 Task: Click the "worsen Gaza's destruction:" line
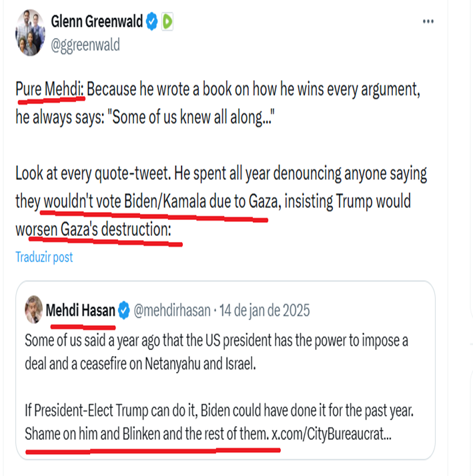click(93, 229)
